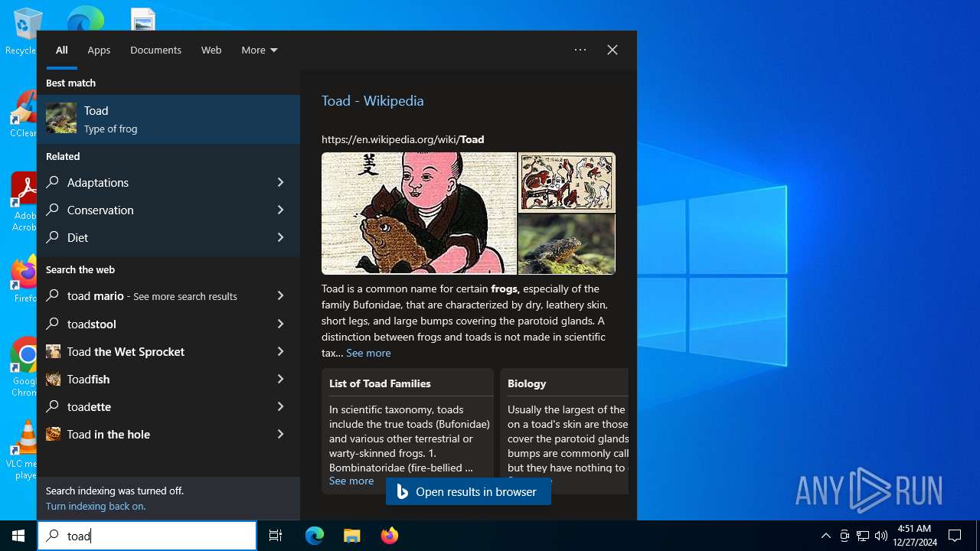980x551 pixels.
Task: Open Task View on the taskbar
Action: coord(276,536)
